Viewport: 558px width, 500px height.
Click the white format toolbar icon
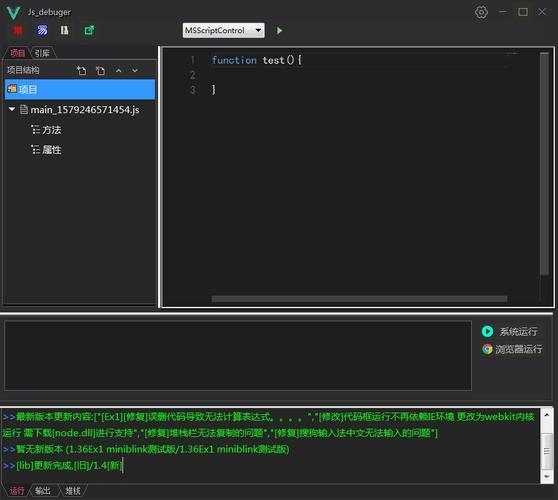click(64, 30)
